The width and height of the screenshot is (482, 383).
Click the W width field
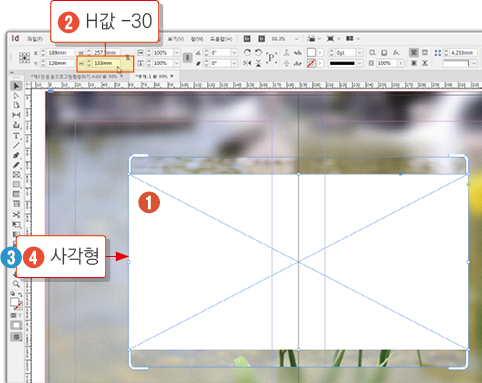click(x=106, y=53)
